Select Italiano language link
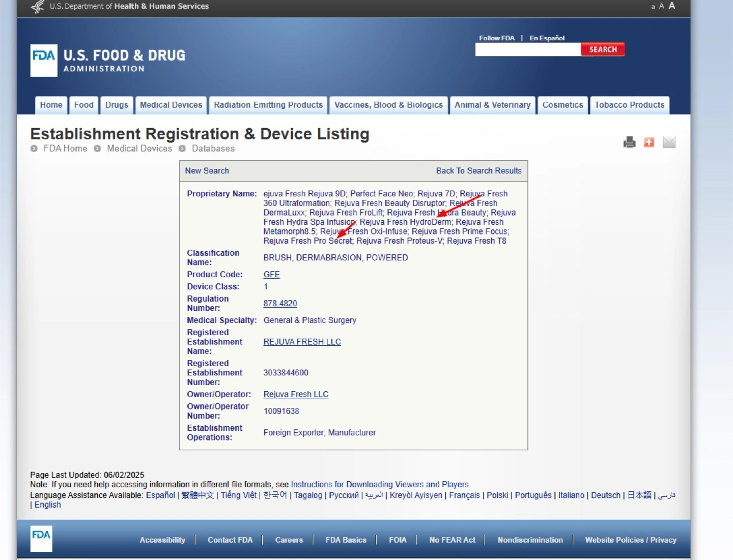Viewport: 733px width, 560px height. 571,495
